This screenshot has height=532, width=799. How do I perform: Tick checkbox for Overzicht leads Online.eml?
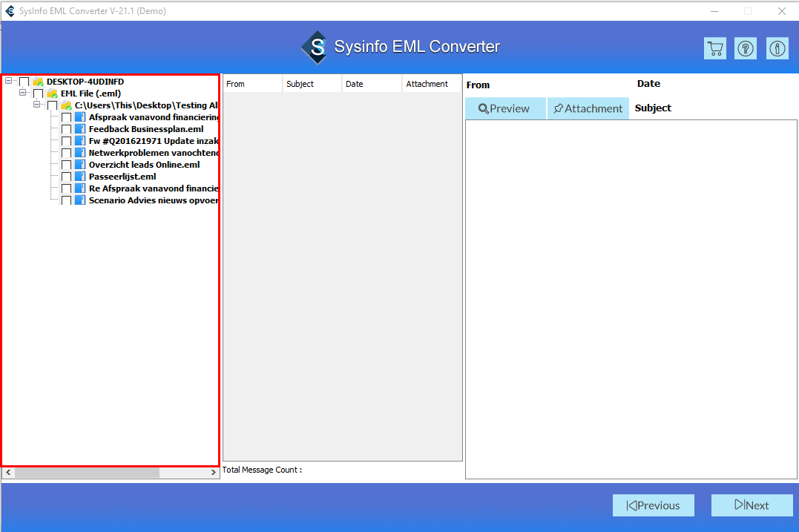(66, 165)
